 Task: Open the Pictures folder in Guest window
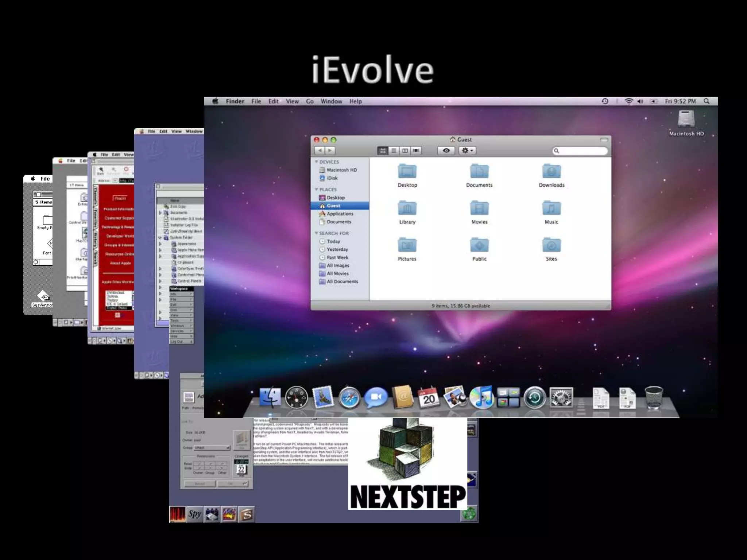coord(407,245)
